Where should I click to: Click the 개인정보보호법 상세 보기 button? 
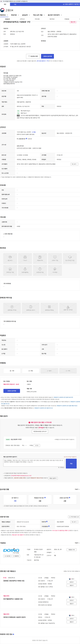click(40, 432)
